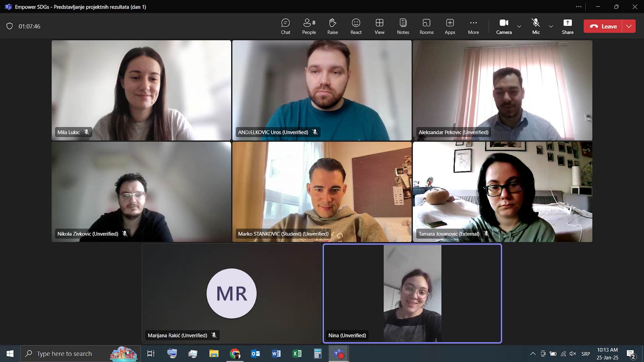Open the Windows Start menu

click(10, 354)
